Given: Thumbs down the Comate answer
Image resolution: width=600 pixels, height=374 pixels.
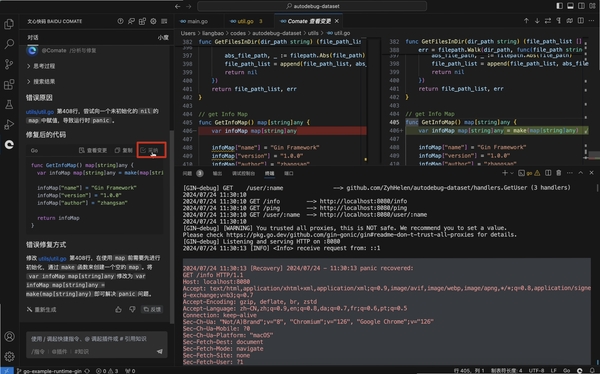Looking at the screenshot, I should coord(132,309).
